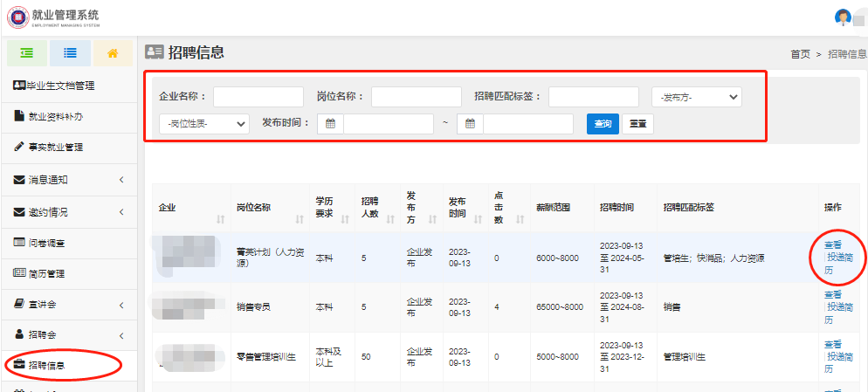Click the green indent icon button in sidebar

27,53
